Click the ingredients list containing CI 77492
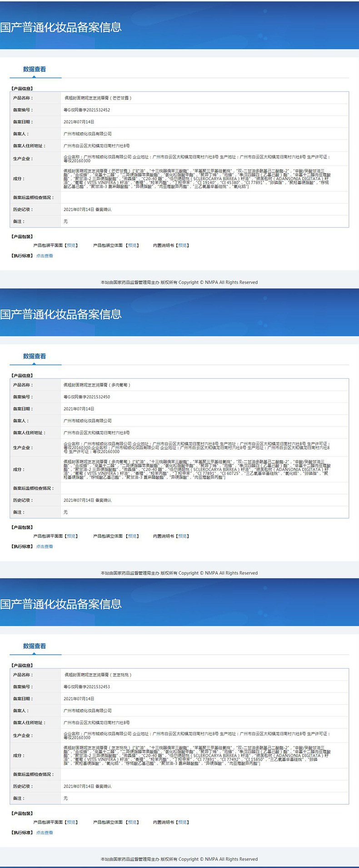The image size is (359, 868). pos(197,755)
